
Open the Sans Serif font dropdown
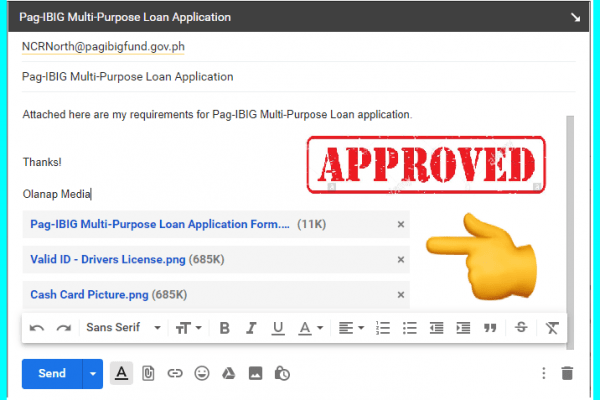pyautogui.click(x=124, y=327)
